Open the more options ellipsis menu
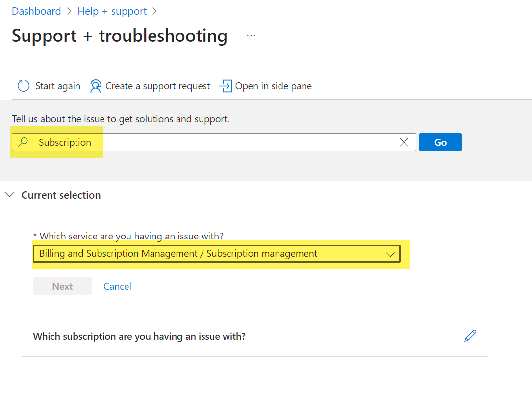This screenshot has width=532, height=397. [x=251, y=36]
